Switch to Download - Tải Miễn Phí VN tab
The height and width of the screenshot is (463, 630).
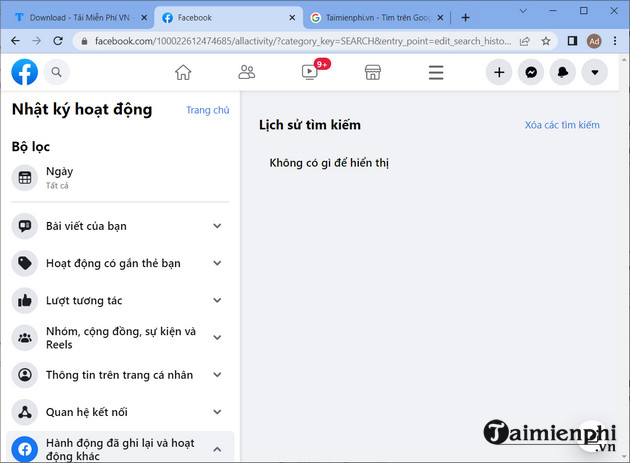pos(79,18)
